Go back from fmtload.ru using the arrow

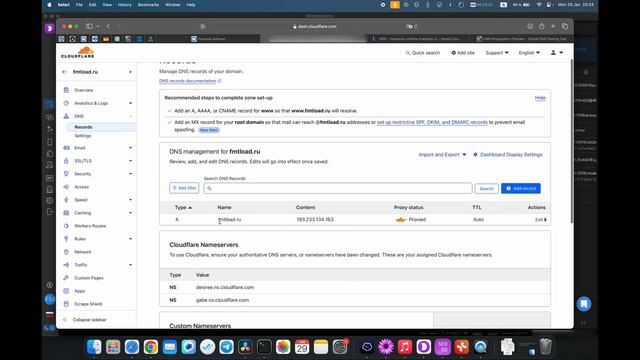click(64, 72)
